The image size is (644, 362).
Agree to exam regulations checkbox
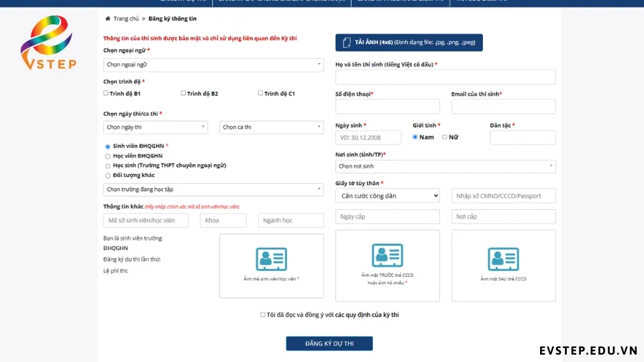click(262, 315)
